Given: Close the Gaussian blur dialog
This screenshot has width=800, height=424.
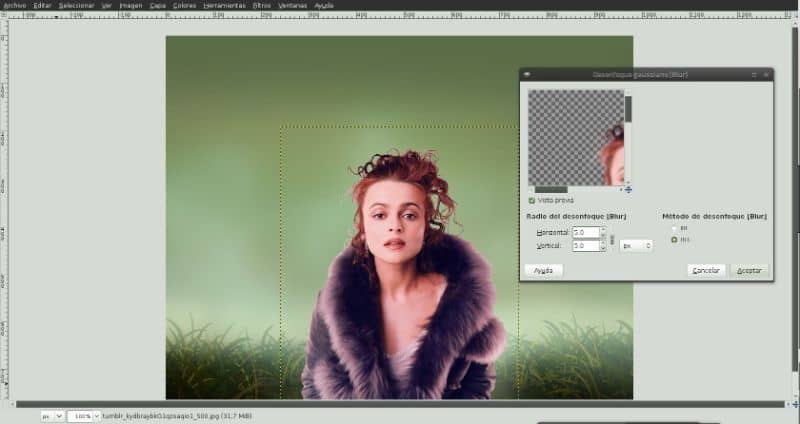Looking at the screenshot, I should tap(765, 75).
